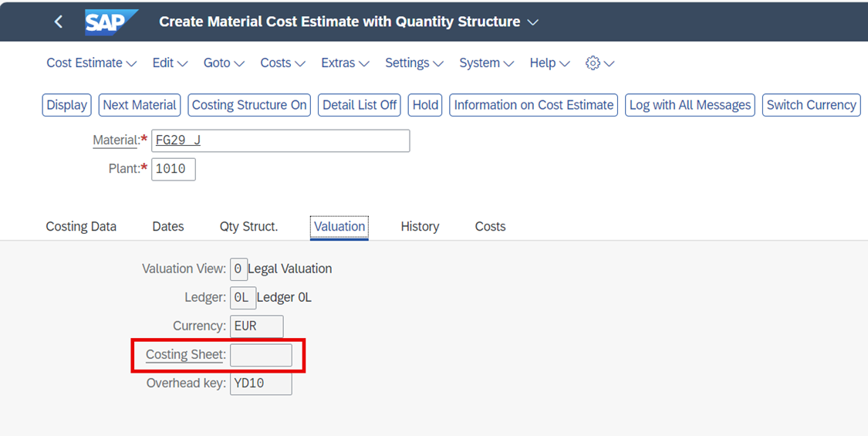The width and height of the screenshot is (868, 436).
Task: Toggle Costing Structure On button
Action: pyautogui.click(x=249, y=105)
